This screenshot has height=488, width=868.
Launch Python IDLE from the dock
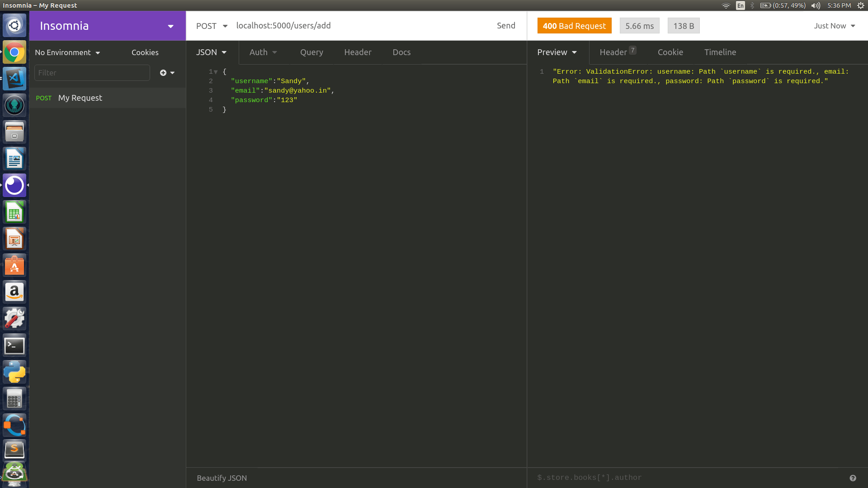[14, 372]
